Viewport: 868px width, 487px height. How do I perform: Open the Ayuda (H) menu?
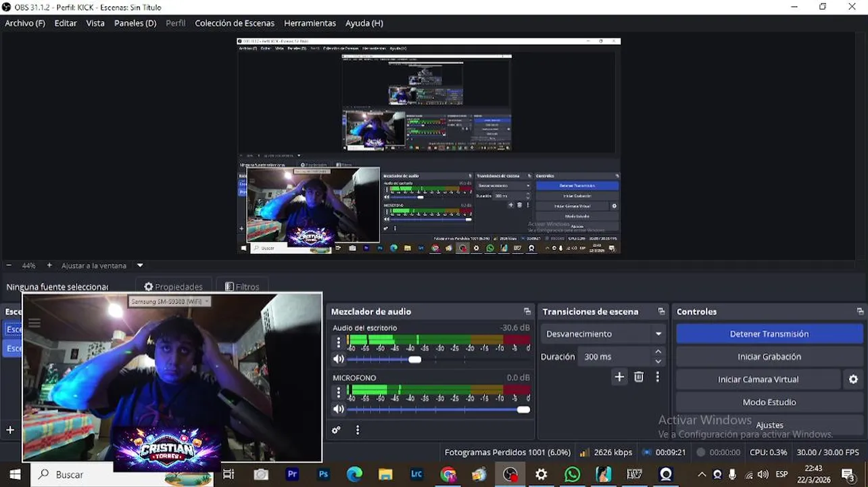(x=364, y=23)
